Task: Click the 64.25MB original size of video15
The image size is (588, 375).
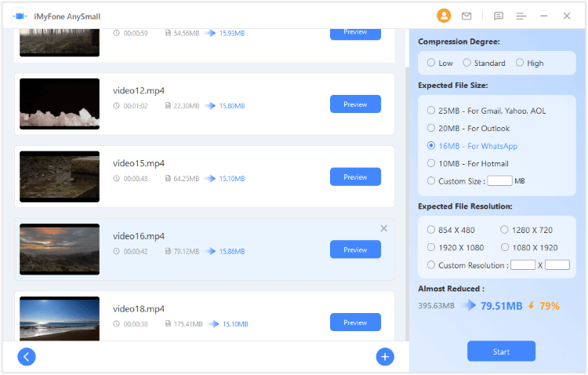Action: (187, 179)
